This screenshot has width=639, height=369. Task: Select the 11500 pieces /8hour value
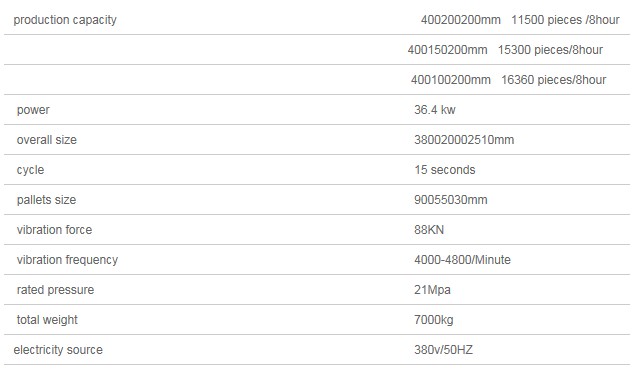(x=565, y=20)
